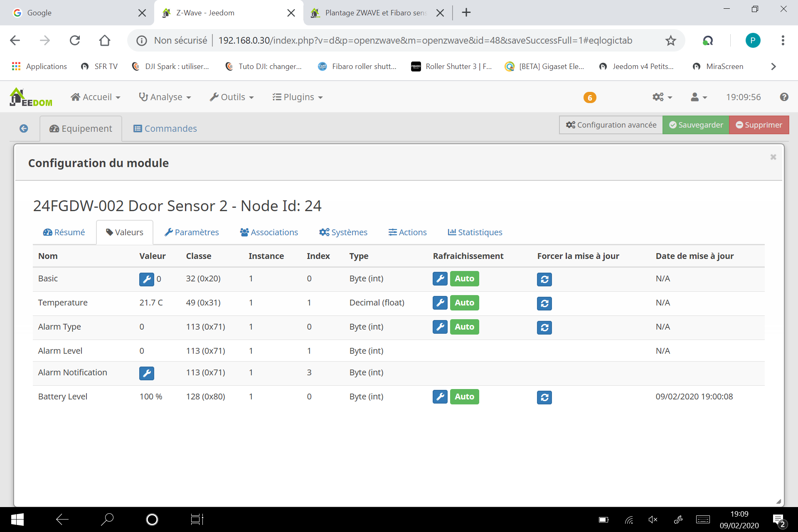Click the orange notification badge showing 6
This screenshot has width=798, height=532.
pos(589,98)
